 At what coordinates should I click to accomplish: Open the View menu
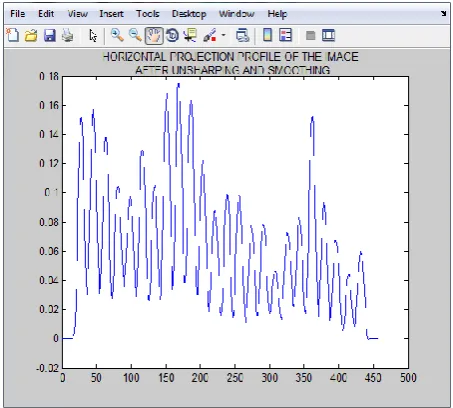pos(78,14)
